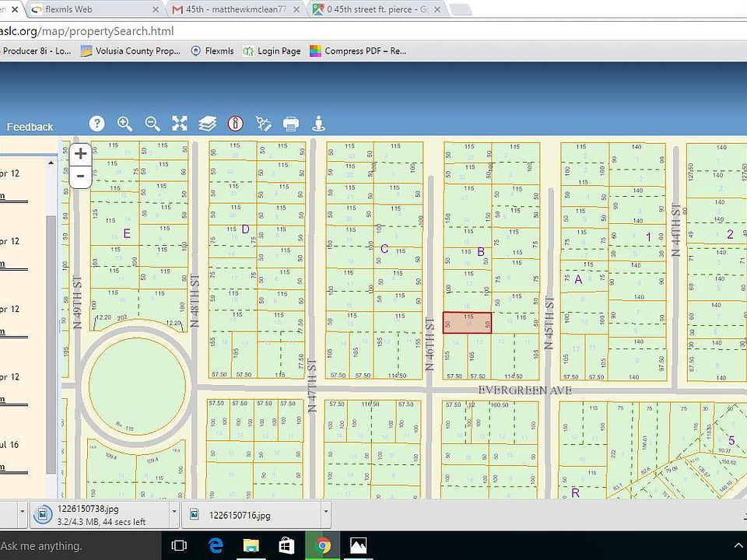Select the zoom out magnifier tool
Image resolution: width=747 pixels, height=560 pixels.
pos(153,124)
